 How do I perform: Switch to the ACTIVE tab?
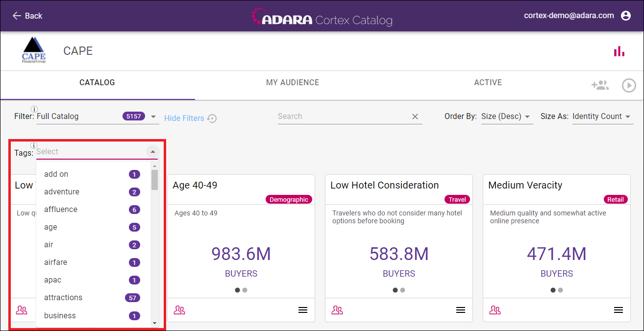click(488, 83)
